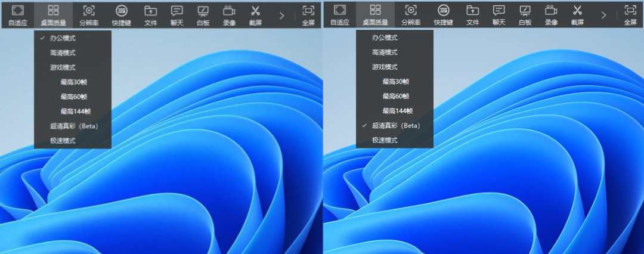
Task: Choose 高清模式 in right menu
Action: pos(395,52)
